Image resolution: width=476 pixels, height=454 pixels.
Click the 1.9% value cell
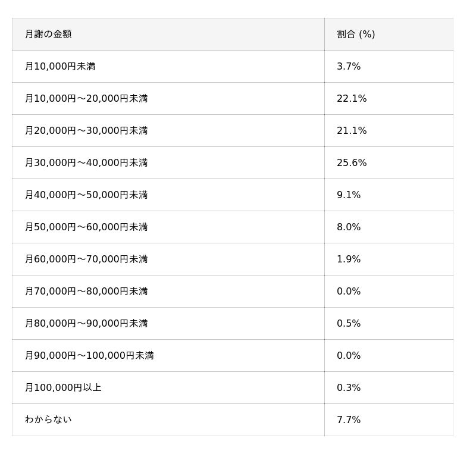coord(349,259)
